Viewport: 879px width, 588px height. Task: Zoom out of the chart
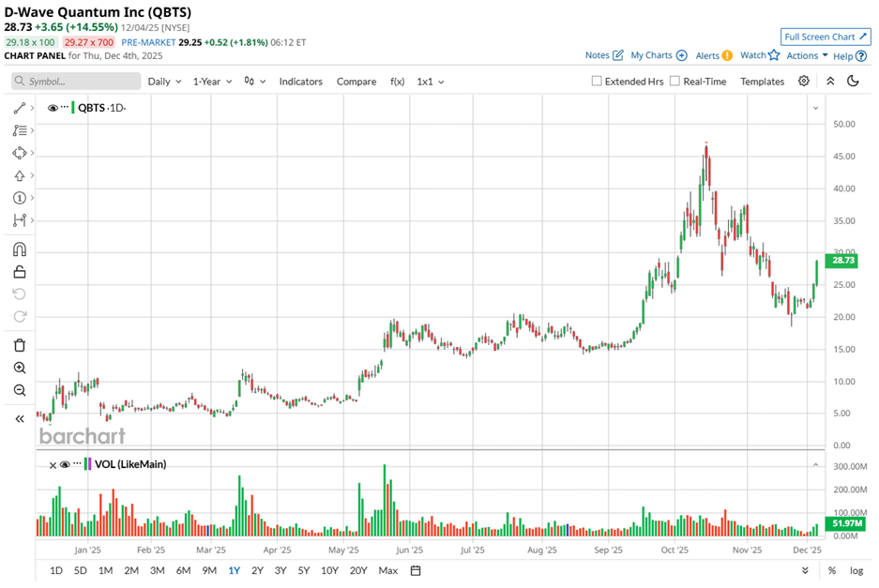(20, 390)
